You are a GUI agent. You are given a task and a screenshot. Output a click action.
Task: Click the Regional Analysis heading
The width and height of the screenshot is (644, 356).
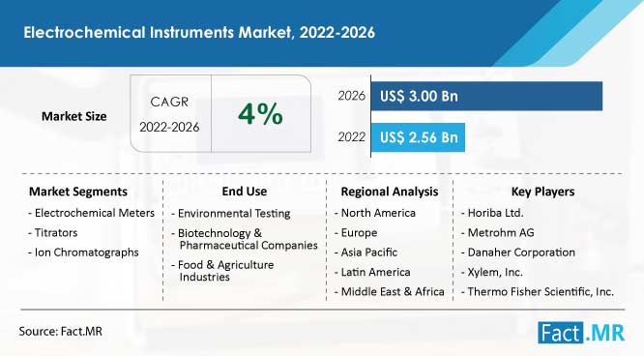pos(390,192)
